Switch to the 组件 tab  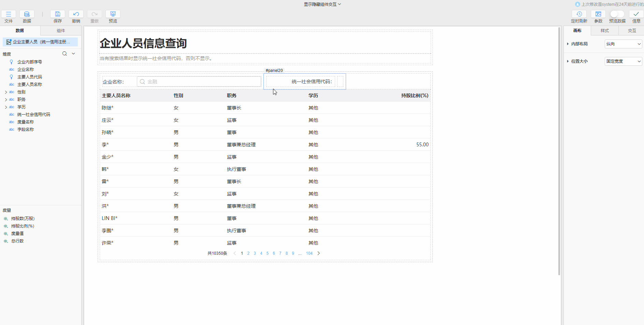(x=61, y=31)
